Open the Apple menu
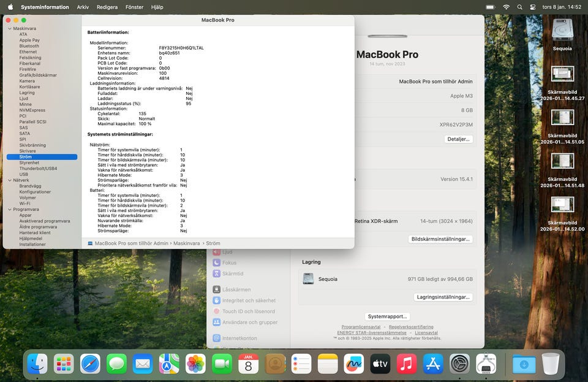The width and height of the screenshot is (588, 382). (x=10, y=7)
